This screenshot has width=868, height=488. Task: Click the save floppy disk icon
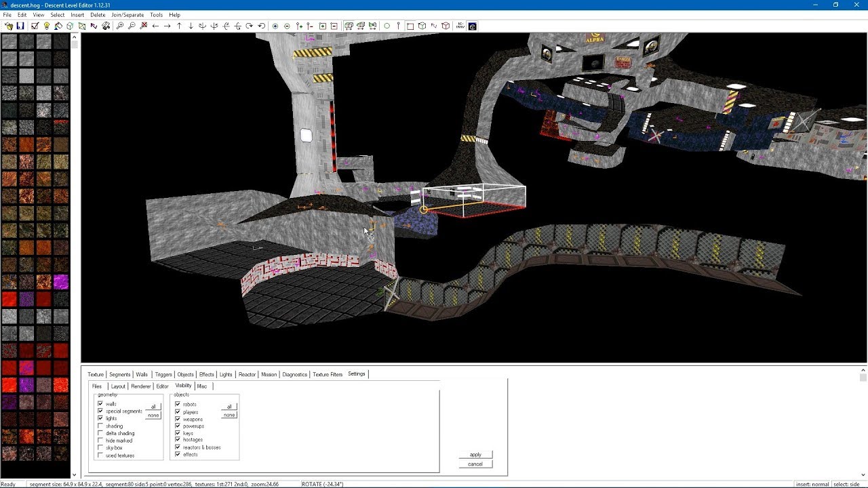click(20, 26)
